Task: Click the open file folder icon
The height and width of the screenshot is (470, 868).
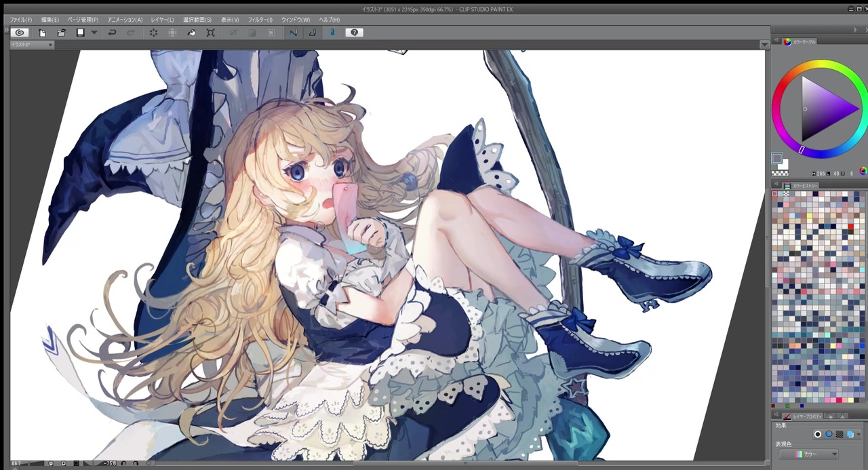Action: click(x=62, y=33)
